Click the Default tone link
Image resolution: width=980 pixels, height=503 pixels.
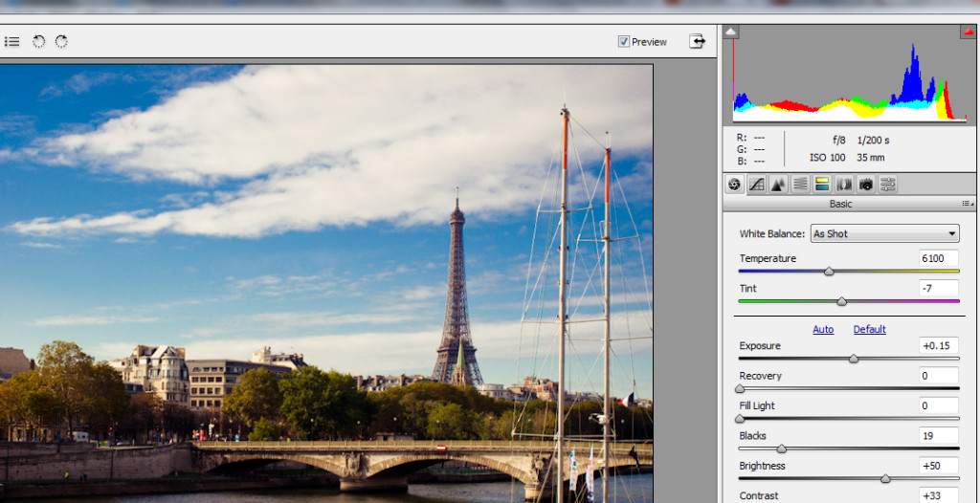[869, 329]
